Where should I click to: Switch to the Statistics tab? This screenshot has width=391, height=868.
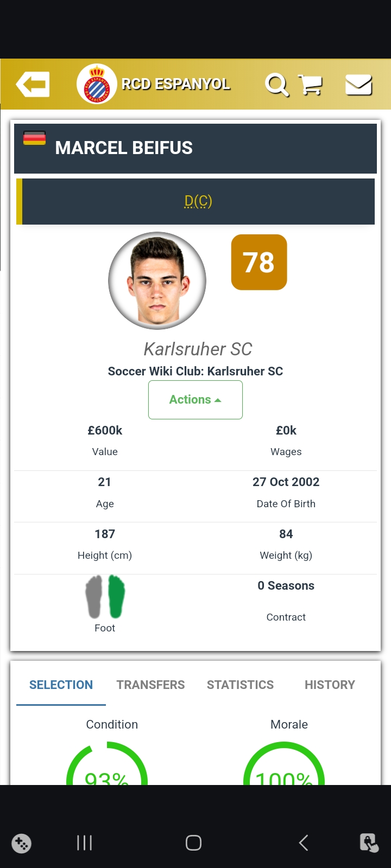coord(240,685)
